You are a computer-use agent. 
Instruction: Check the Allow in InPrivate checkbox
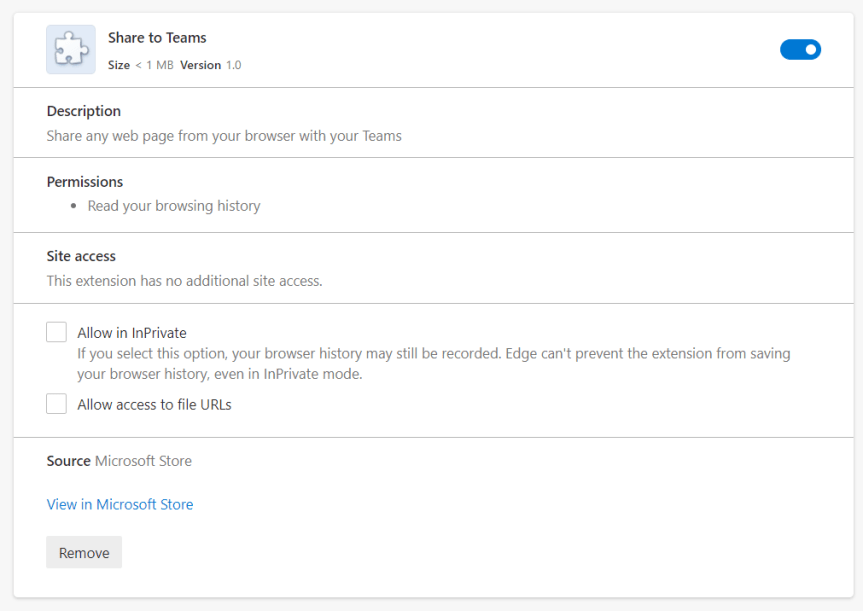[56, 333]
